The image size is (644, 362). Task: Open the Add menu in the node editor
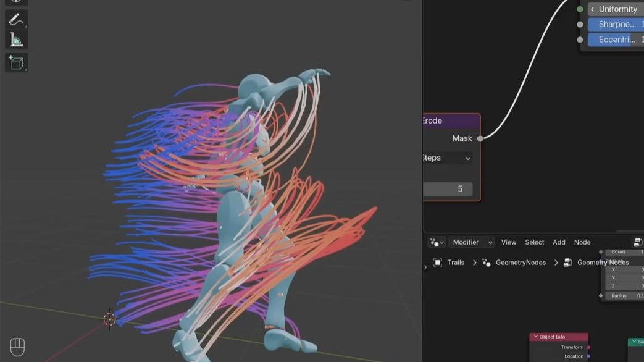point(558,242)
